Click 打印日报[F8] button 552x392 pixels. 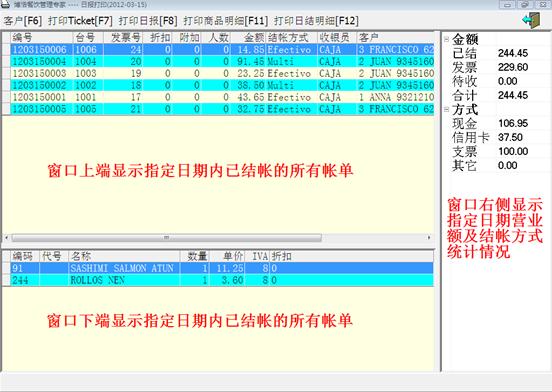coord(148,21)
